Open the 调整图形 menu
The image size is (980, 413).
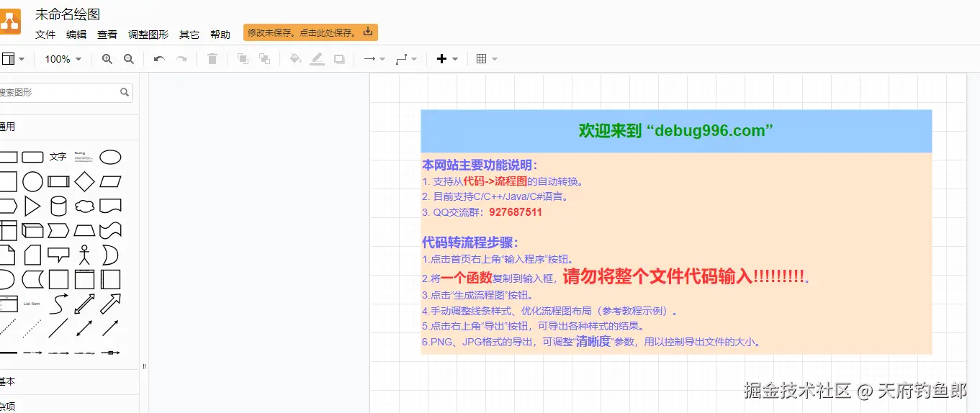point(148,35)
